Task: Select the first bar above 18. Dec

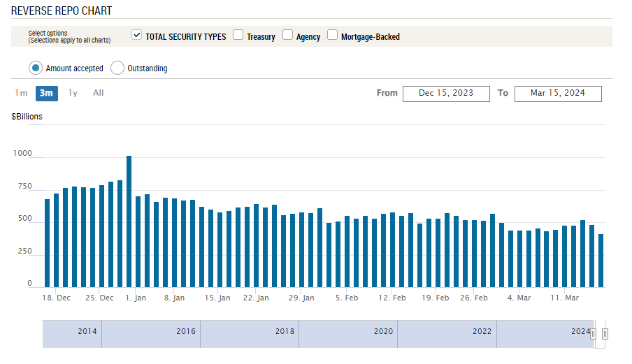Action: coord(47,243)
